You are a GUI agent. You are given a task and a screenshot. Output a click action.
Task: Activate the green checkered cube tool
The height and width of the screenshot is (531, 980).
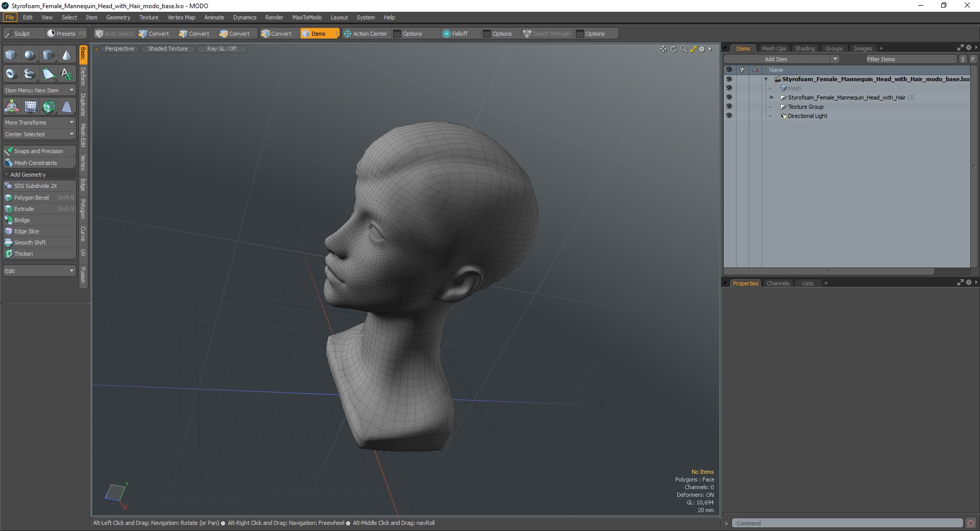point(48,107)
